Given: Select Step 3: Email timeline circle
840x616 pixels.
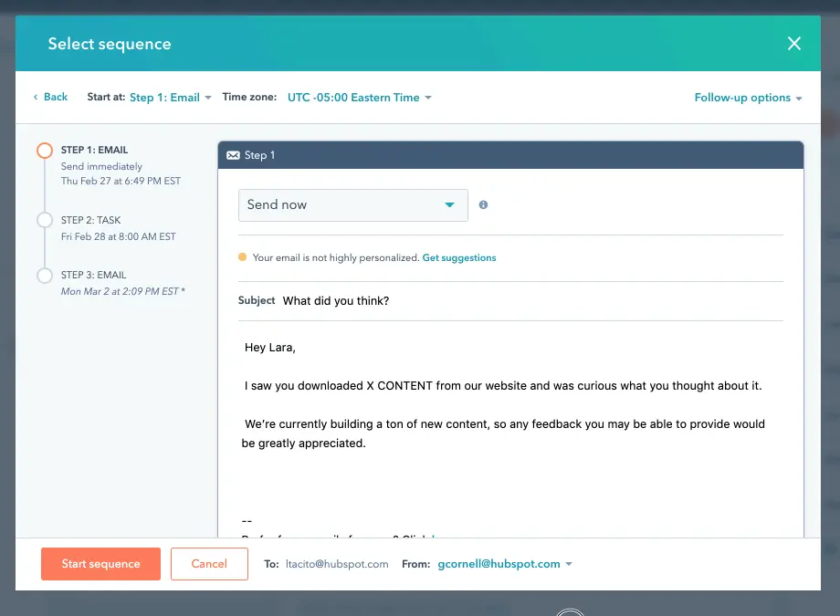Looking at the screenshot, I should 45,275.
